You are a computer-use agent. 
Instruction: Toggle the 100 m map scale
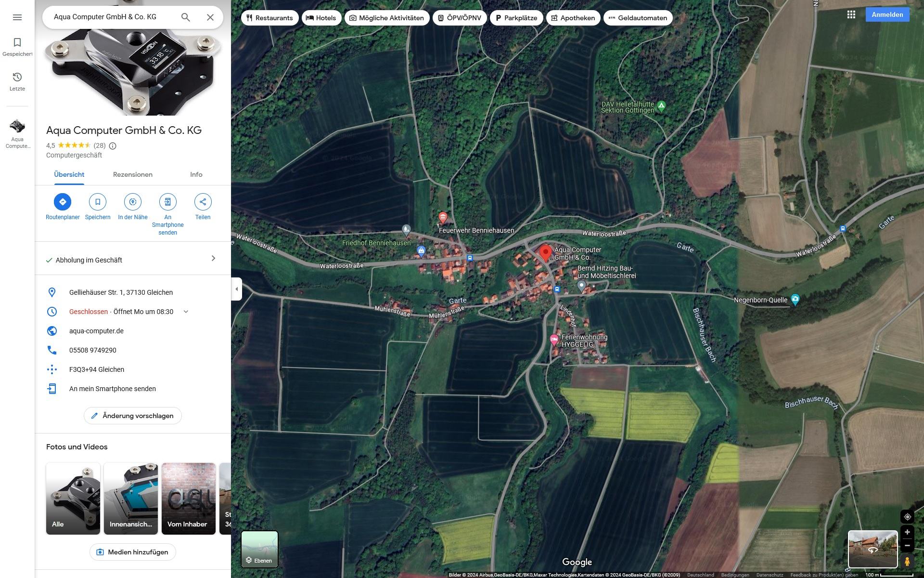tap(889, 575)
